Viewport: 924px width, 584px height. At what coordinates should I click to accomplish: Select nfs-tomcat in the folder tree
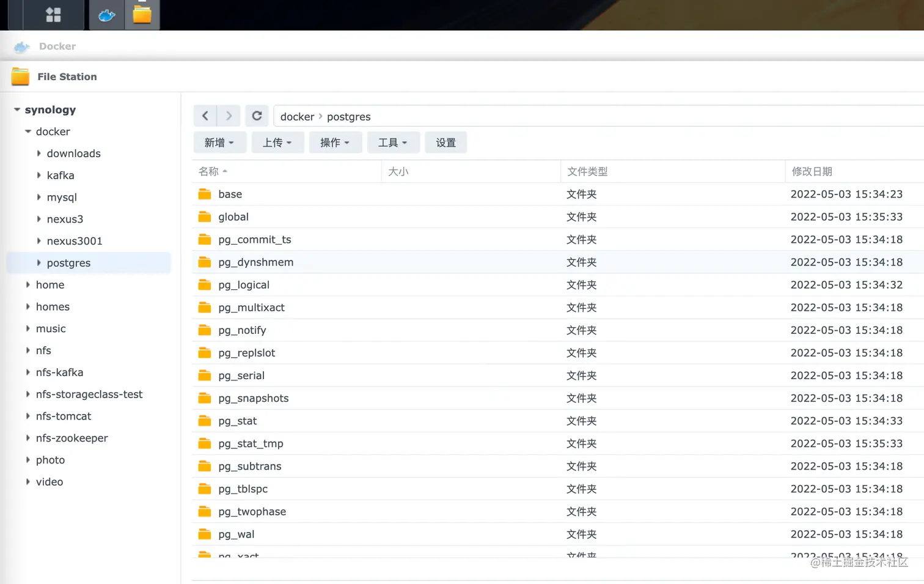[64, 416]
